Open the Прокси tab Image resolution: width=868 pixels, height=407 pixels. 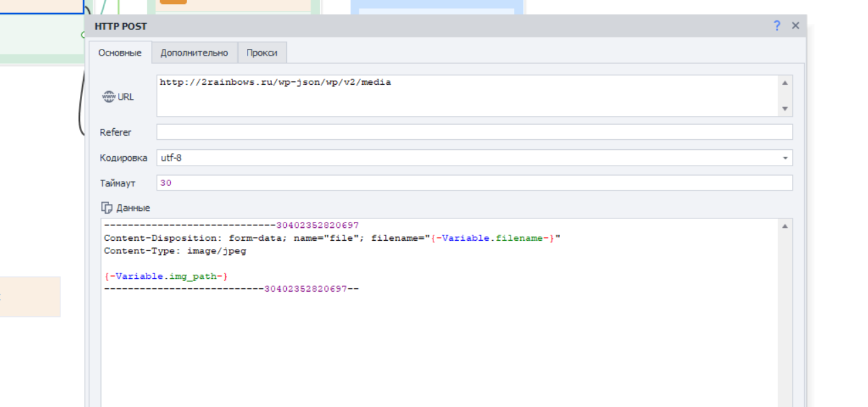[x=262, y=52]
